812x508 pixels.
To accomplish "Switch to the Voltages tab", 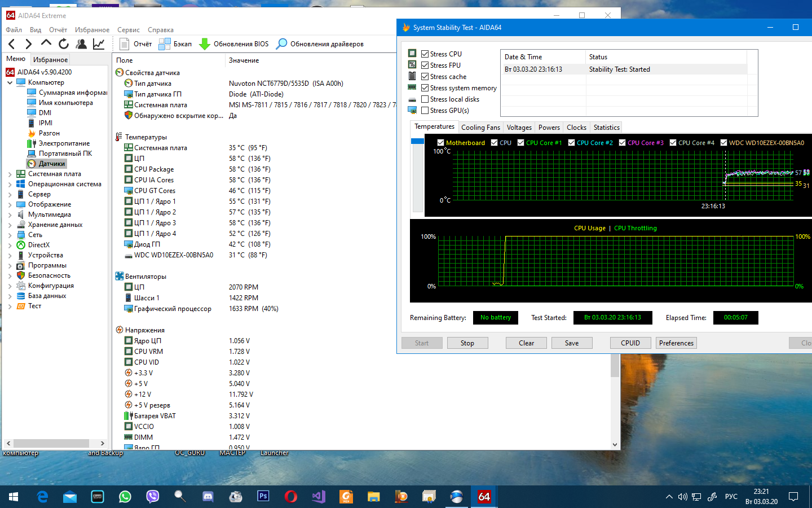I will point(519,128).
